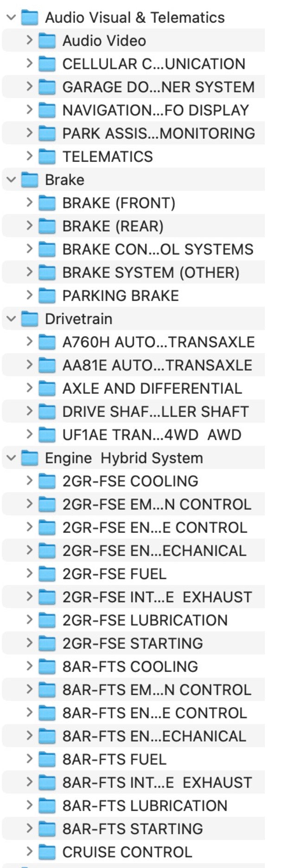295x868 pixels.
Task: Click the Drivetrain folder icon
Action: pyautogui.click(x=30, y=319)
